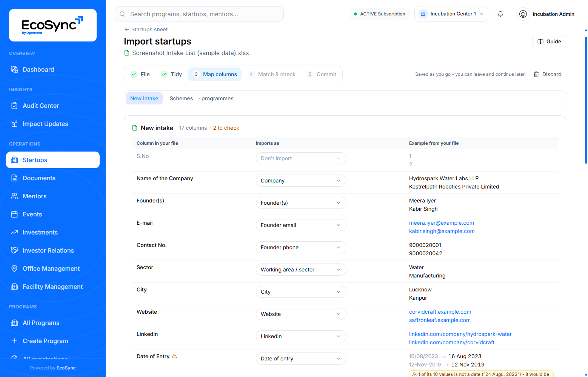This screenshot has height=377, width=588.
Task: Click the ACTIVE Subscription badge
Action: [x=379, y=14]
